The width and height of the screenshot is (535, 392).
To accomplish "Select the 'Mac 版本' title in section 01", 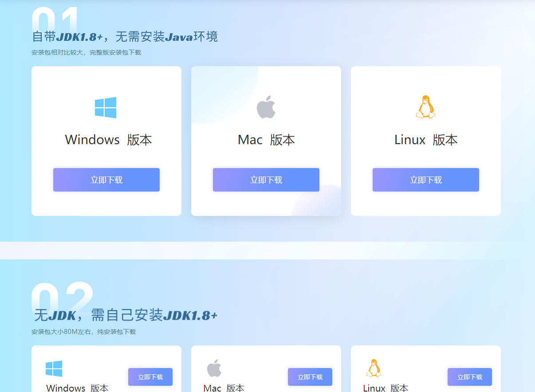I will 266,140.
